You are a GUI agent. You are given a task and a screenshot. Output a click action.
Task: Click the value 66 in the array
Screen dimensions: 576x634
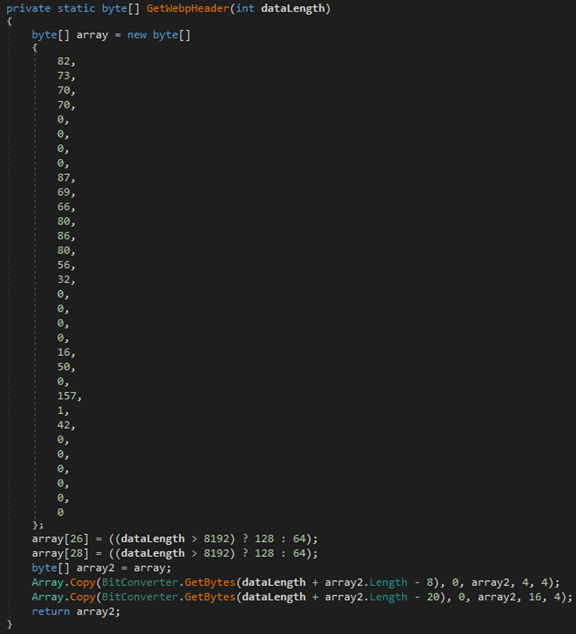[x=63, y=207]
